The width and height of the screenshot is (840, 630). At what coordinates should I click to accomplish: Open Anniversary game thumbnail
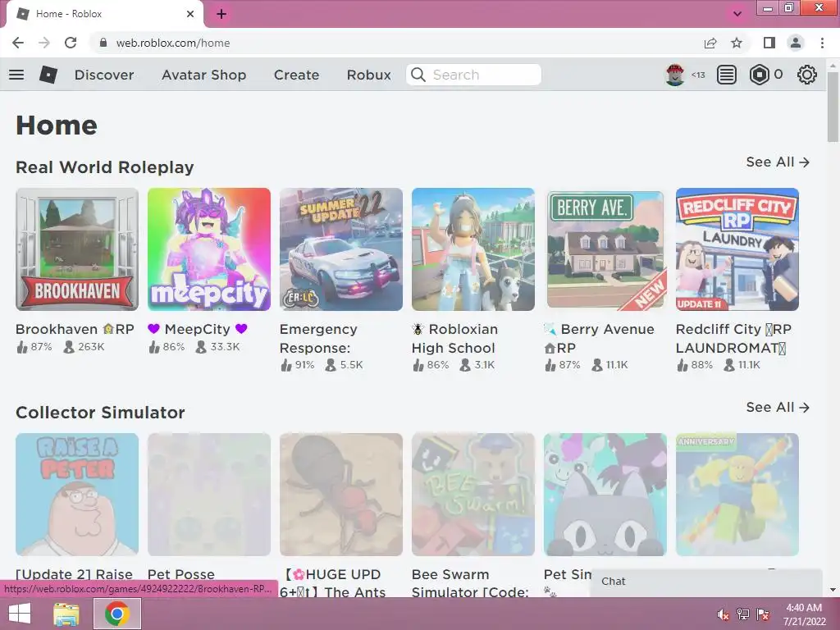pyautogui.click(x=737, y=495)
